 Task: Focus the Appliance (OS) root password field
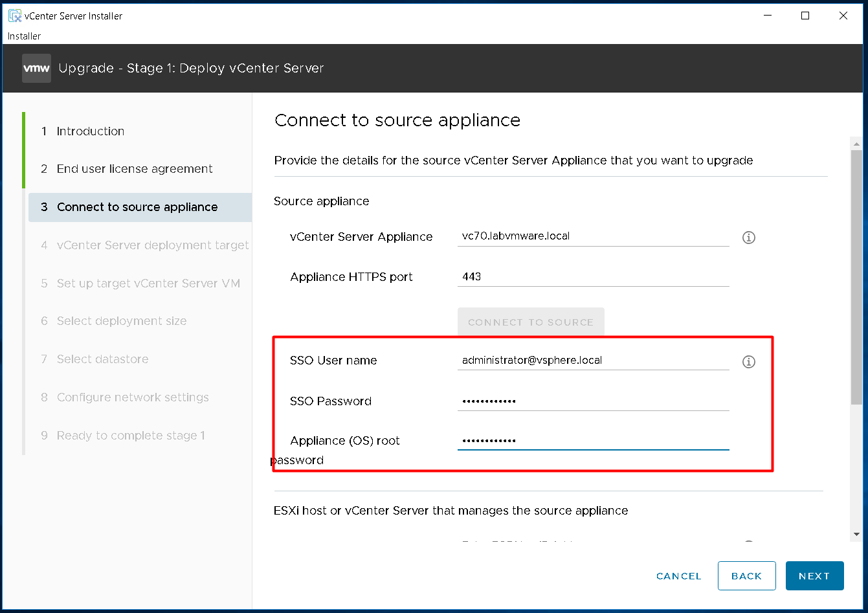click(594, 440)
